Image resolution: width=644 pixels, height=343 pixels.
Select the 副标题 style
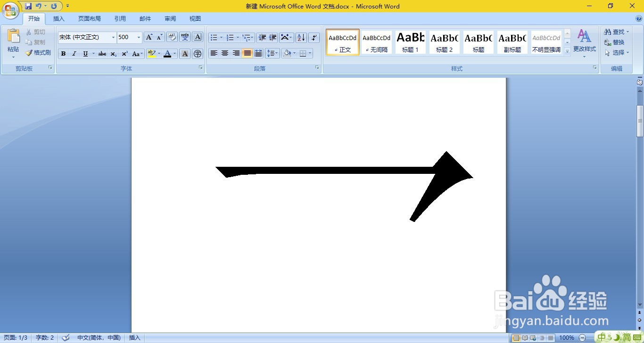512,42
